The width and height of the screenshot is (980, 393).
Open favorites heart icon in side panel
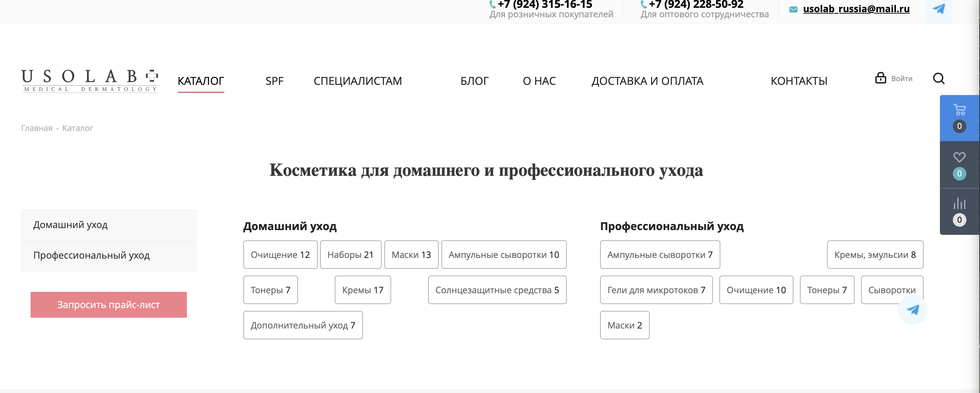click(x=959, y=157)
